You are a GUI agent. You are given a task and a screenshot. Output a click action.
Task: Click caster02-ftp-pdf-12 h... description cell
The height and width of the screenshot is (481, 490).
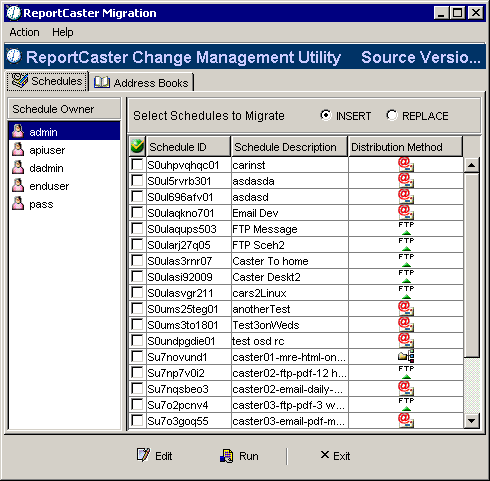290,373
